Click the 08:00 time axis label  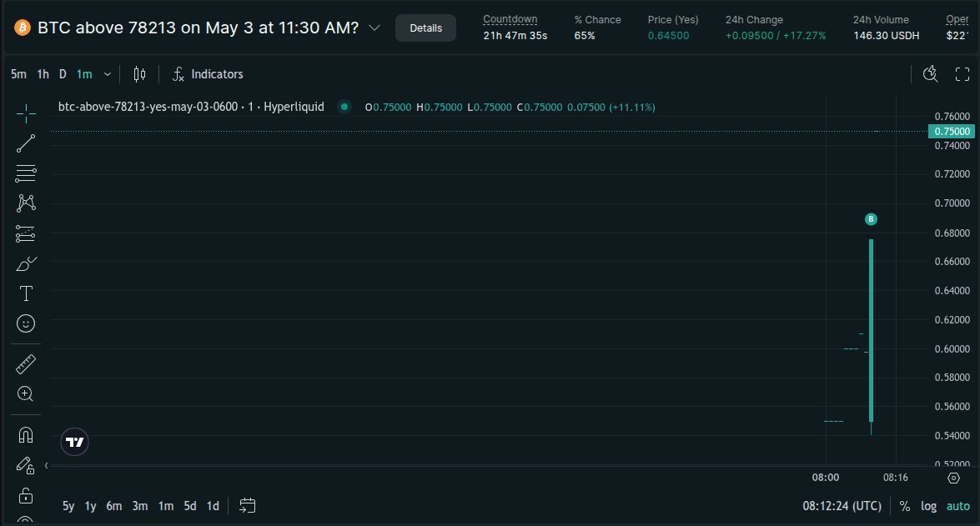pyautogui.click(x=826, y=478)
